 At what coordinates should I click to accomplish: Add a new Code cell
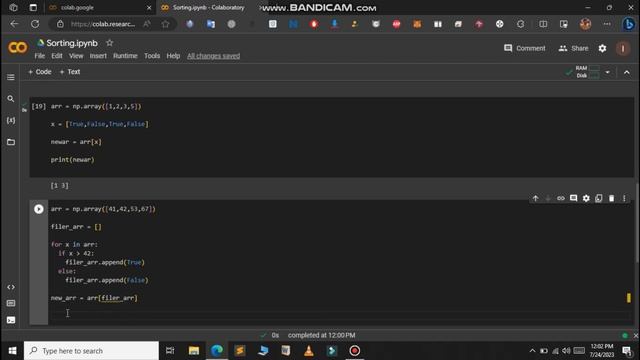pos(40,72)
